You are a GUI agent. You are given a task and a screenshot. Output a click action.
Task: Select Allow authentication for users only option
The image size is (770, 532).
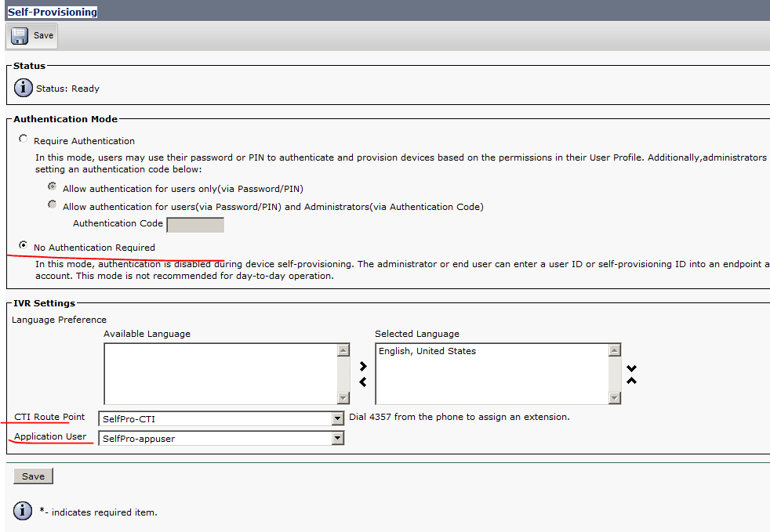[52, 186]
